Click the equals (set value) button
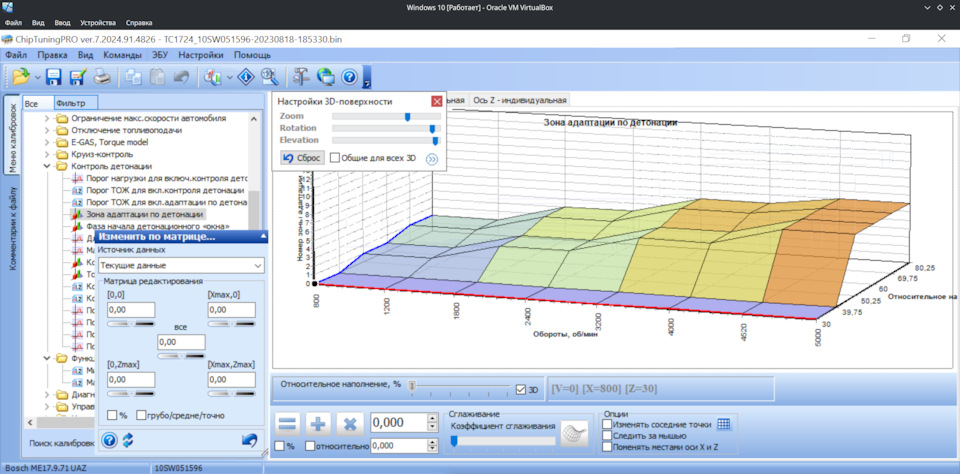Screen dimensions: 960x474 (288, 424)
